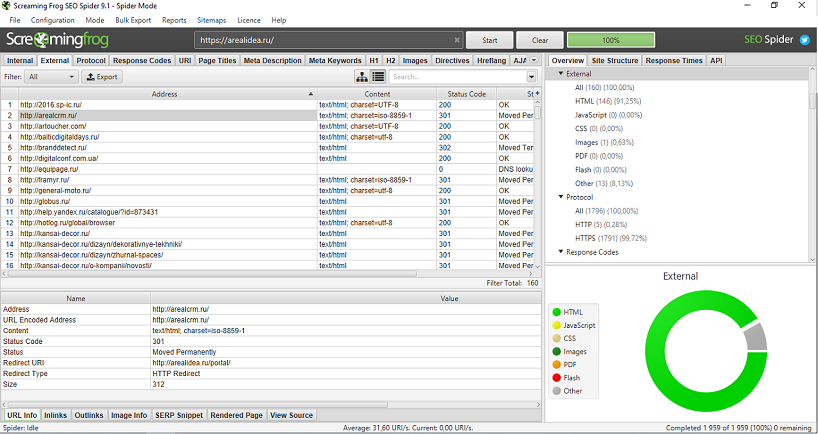Screen dimensions: 818x434
Task: Switch to the Page Titles tab
Action: (x=217, y=61)
